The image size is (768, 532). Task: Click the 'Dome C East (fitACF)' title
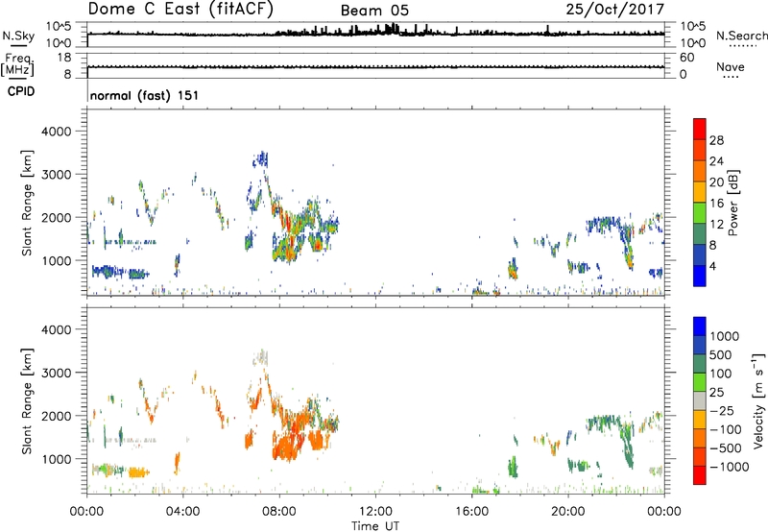tap(180, 10)
